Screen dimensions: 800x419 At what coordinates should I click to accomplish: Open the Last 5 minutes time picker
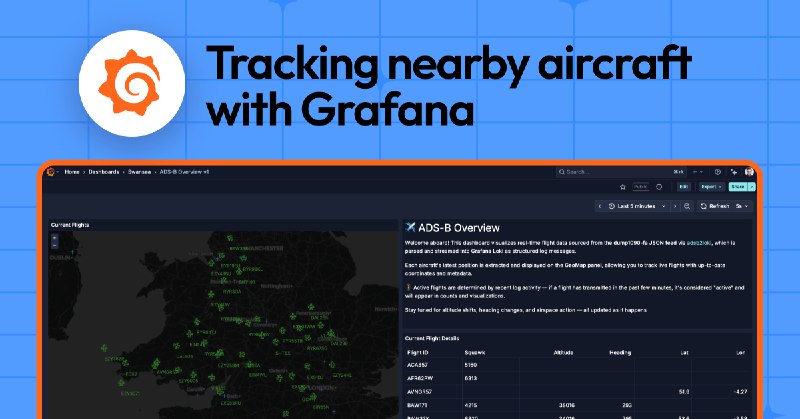pos(637,206)
